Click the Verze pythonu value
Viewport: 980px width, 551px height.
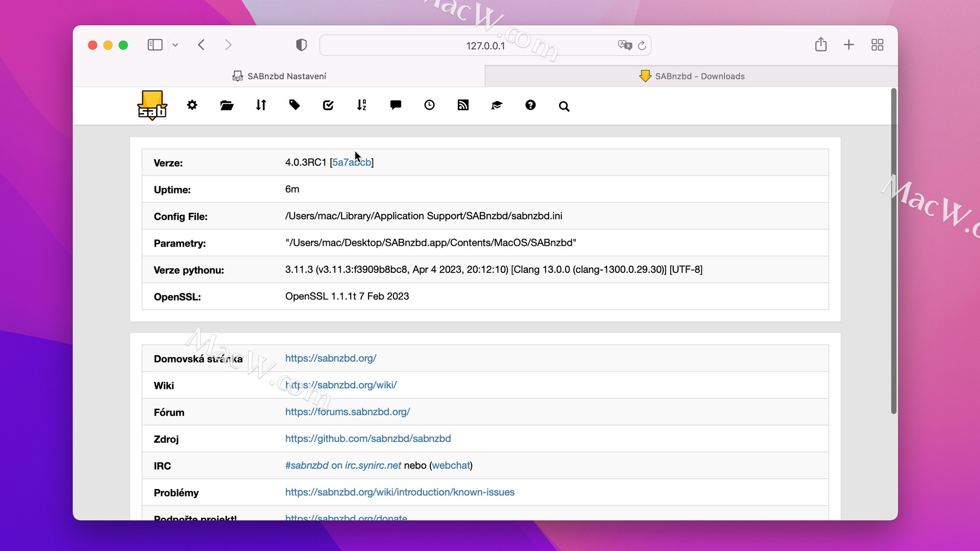tap(494, 269)
